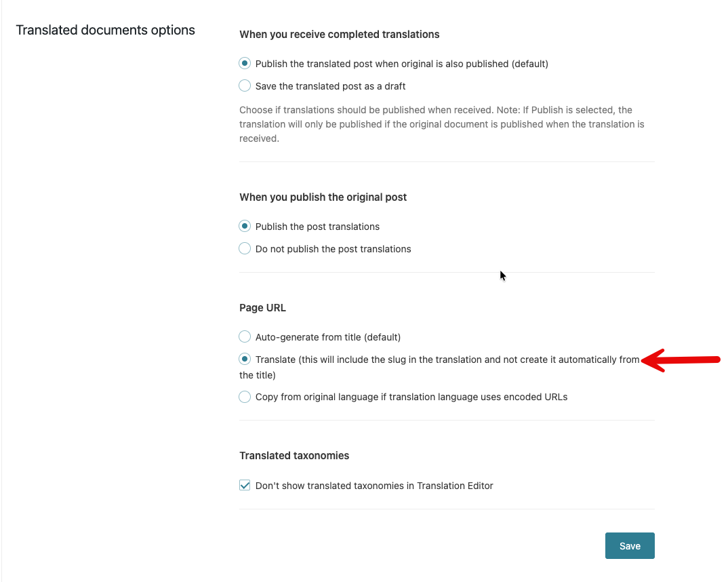
Task: Uncheck 'Don't show translated taxonomies in Translation Editor'
Action: pyautogui.click(x=245, y=486)
